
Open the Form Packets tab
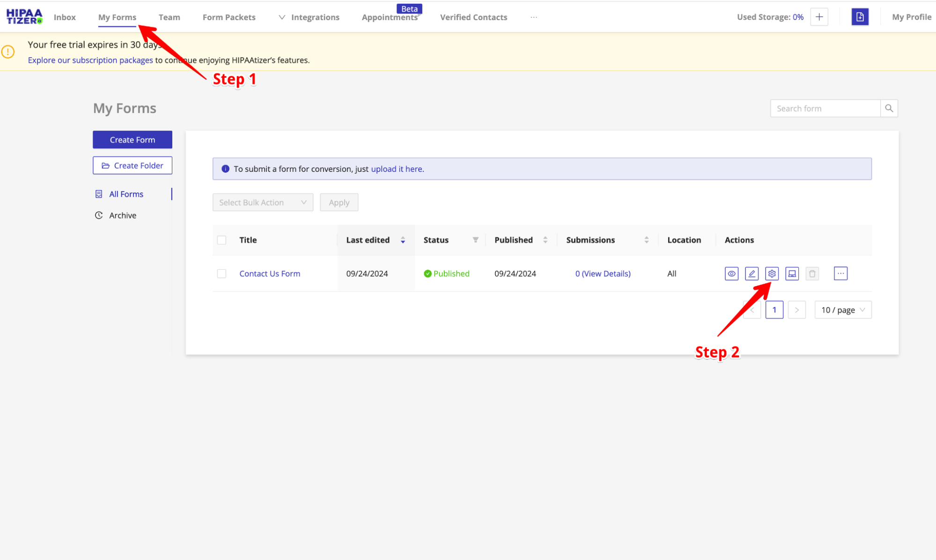(x=229, y=17)
